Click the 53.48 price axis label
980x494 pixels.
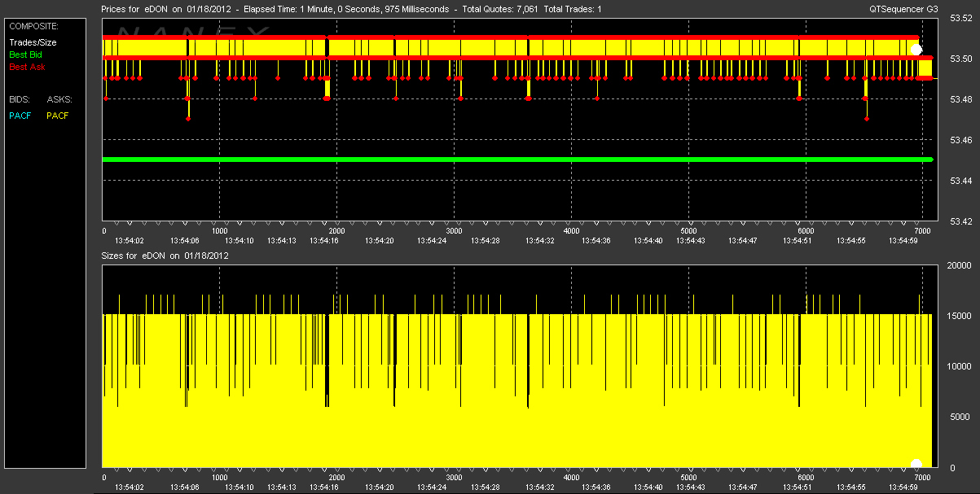pos(961,99)
